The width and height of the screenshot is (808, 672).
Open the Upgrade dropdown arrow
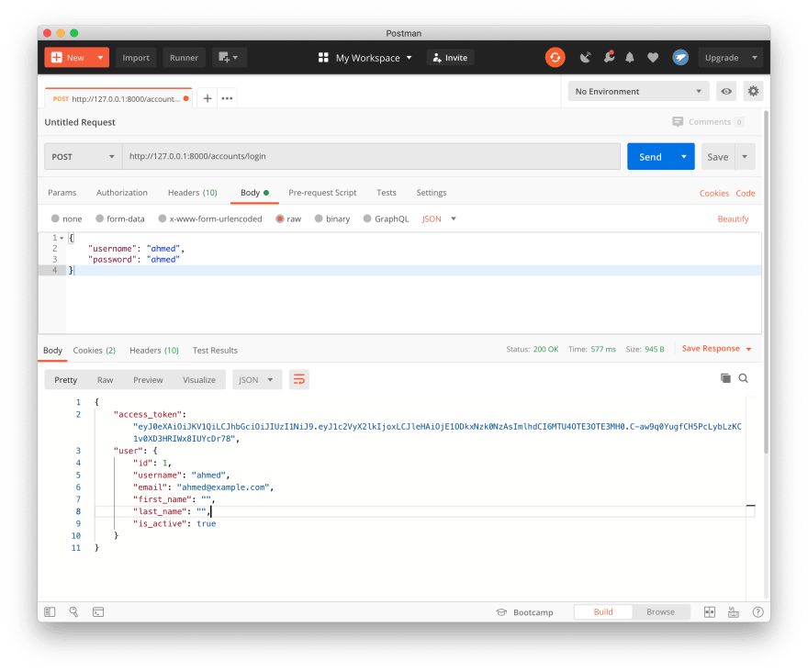(755, 57)
